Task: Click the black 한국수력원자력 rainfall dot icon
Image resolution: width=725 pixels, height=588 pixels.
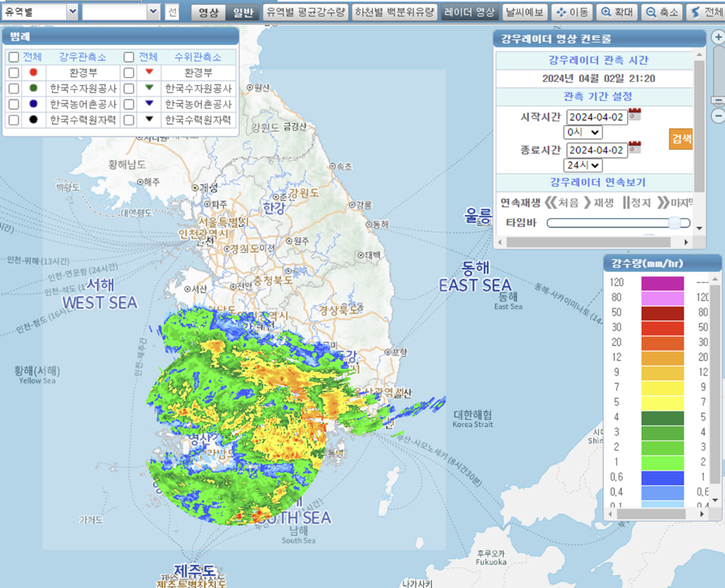Action: pos(33,119)
